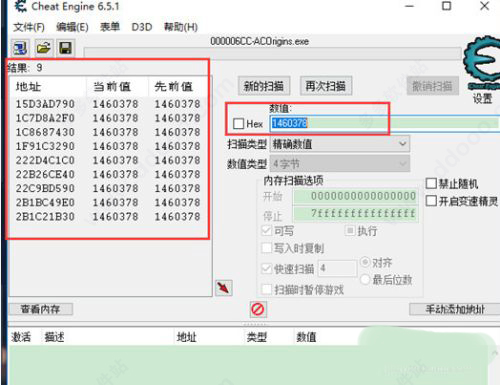The image size is (500, 385).
Task: Open the 帮助(H) menu
Action: [x=181, y=27]
